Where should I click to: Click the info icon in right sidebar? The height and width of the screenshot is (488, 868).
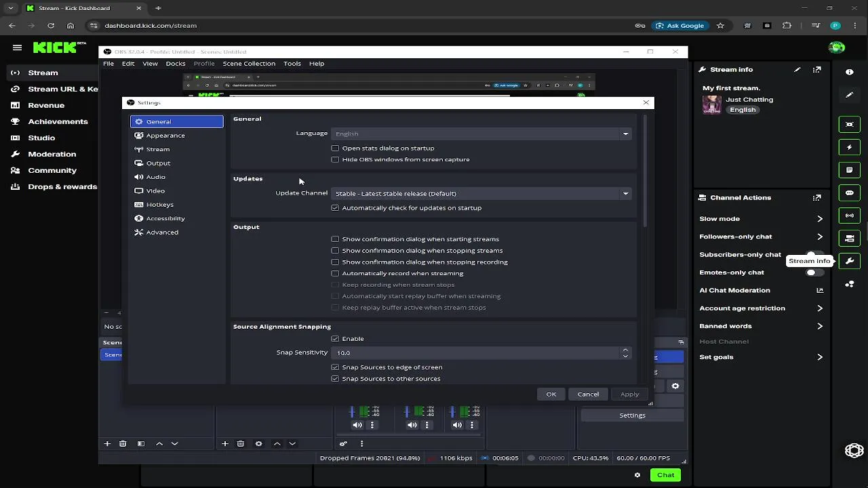click(850, 72)
